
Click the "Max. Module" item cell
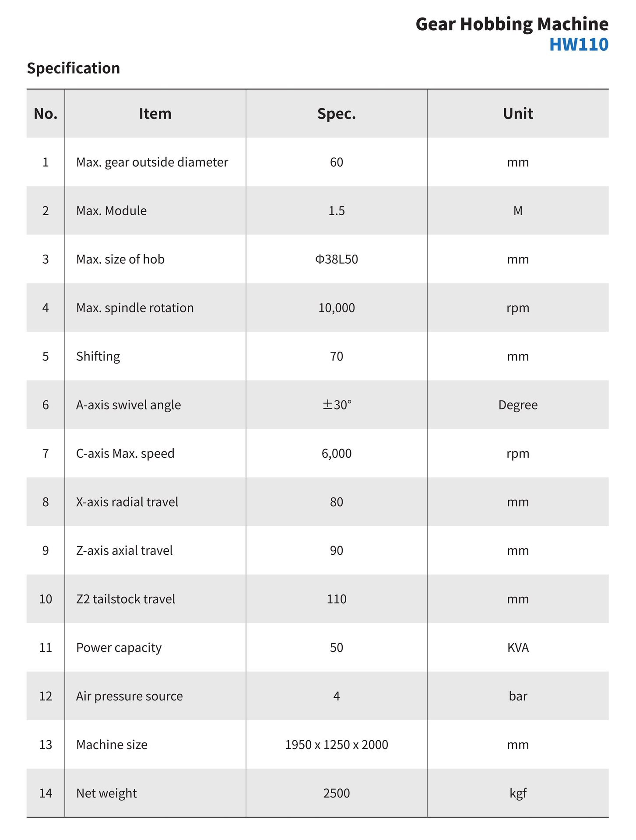coord(111,211)
